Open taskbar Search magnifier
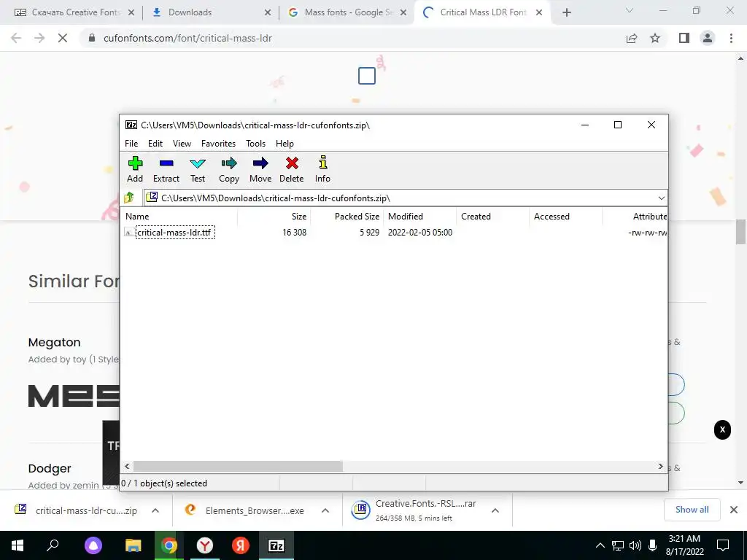This screenshot has height=560, width=747. click(x=53, y=545)
